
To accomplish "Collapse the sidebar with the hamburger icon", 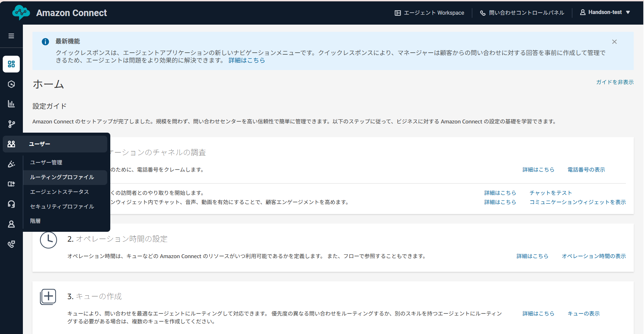I will 11,36.
